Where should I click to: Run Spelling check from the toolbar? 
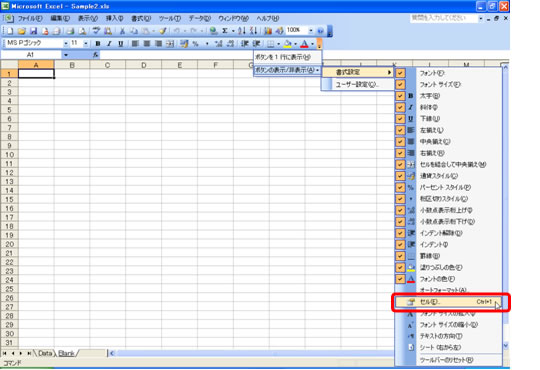[x=96, y=31]
